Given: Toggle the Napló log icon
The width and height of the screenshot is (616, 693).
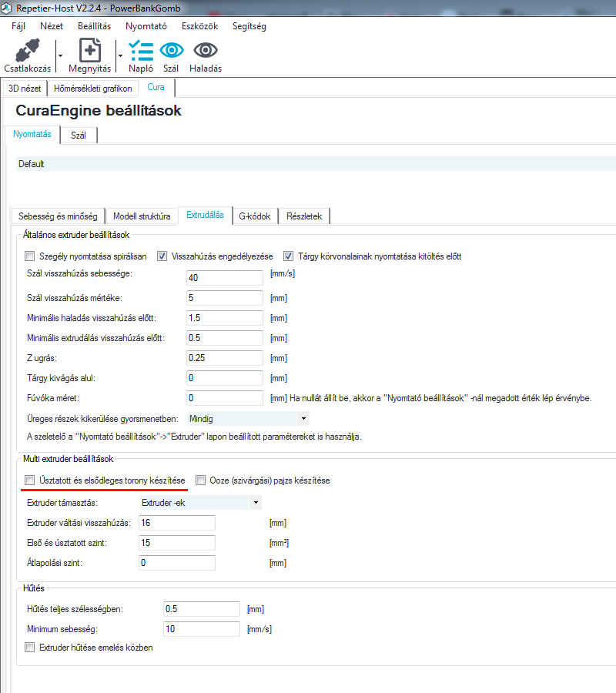Looking at the screenshot, I should (141, 50).
